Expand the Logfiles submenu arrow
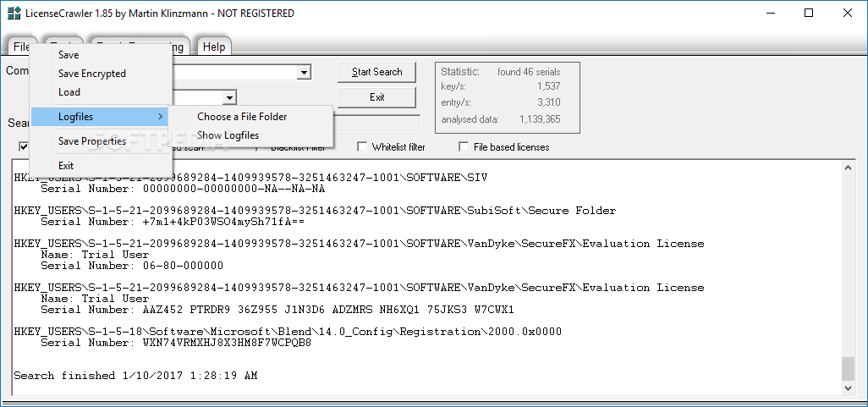868x407 pixels. point(160,117)
